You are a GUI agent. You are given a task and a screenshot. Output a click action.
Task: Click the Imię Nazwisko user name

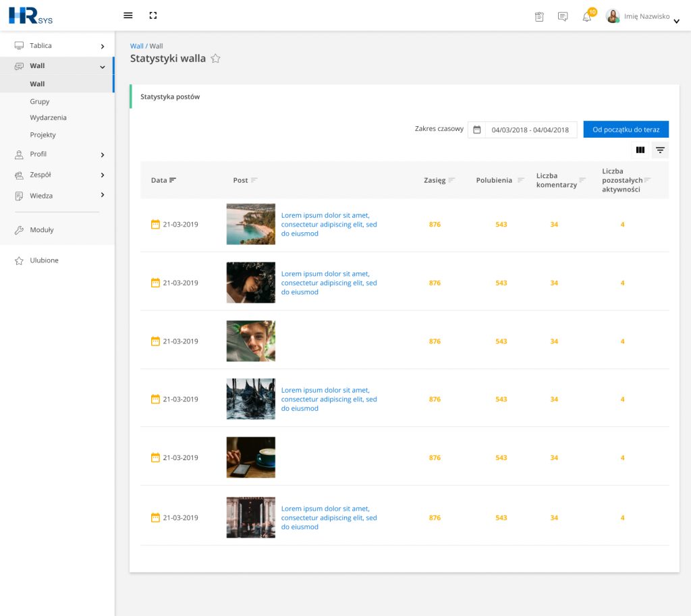646,16
